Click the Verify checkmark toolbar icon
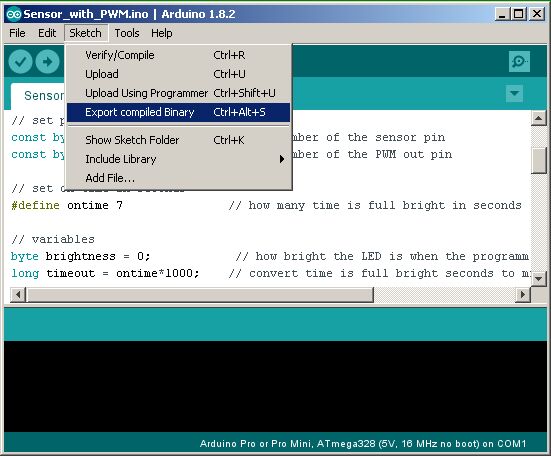The width and height of the screenshot is (551, 456). pyautogui.click(x=20, y=62)
